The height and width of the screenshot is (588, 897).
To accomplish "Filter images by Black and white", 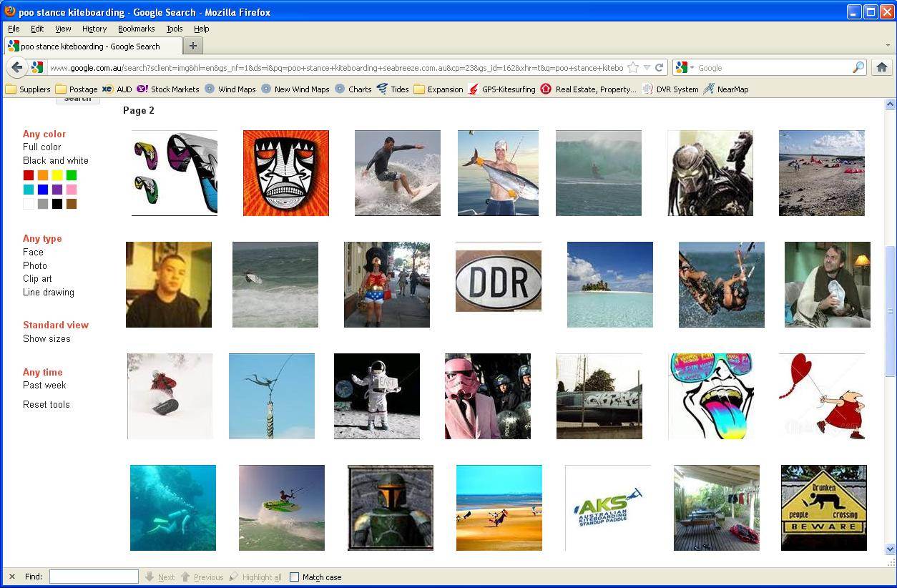I will click(x=55, y=160).
